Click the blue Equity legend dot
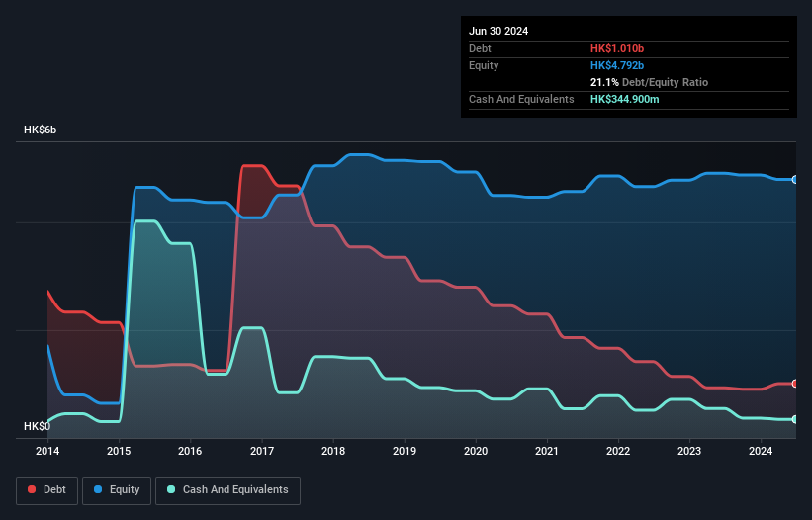 [x=98, y=489]
